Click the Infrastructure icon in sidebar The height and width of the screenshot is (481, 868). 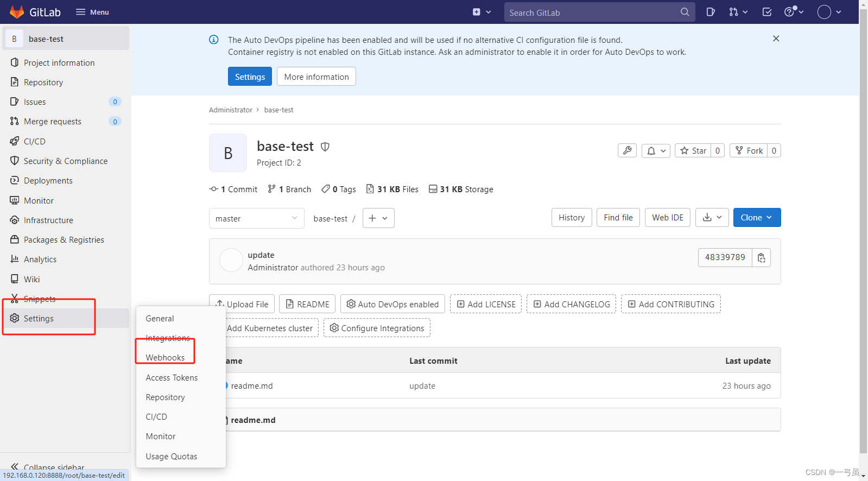click(15, 220)
